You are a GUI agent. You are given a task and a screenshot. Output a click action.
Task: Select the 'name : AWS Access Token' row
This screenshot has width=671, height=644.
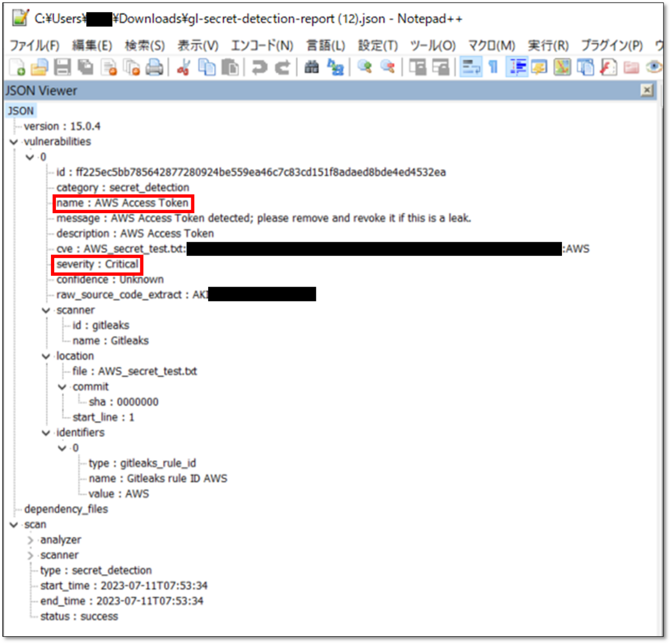122,203
